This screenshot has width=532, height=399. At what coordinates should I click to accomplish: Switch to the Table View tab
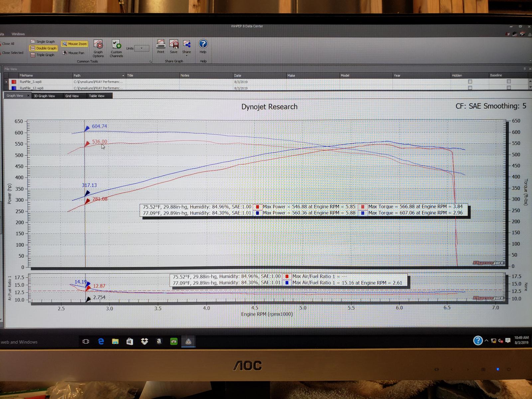coord(97,96)
